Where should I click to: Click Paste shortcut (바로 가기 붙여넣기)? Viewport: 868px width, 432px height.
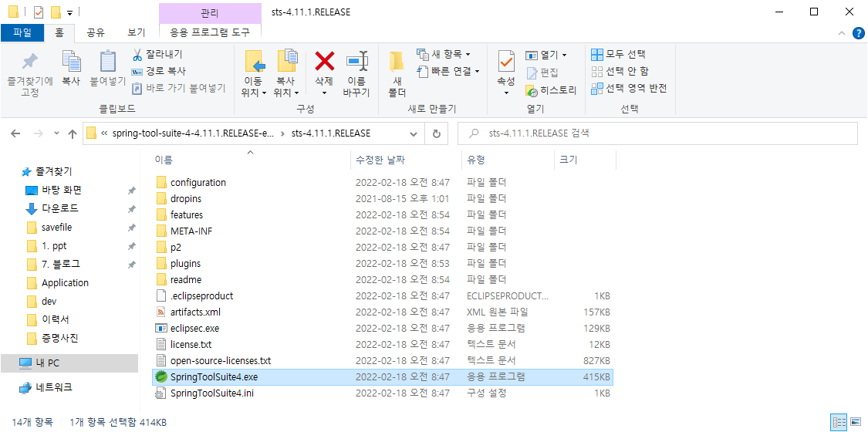point(178,88)
